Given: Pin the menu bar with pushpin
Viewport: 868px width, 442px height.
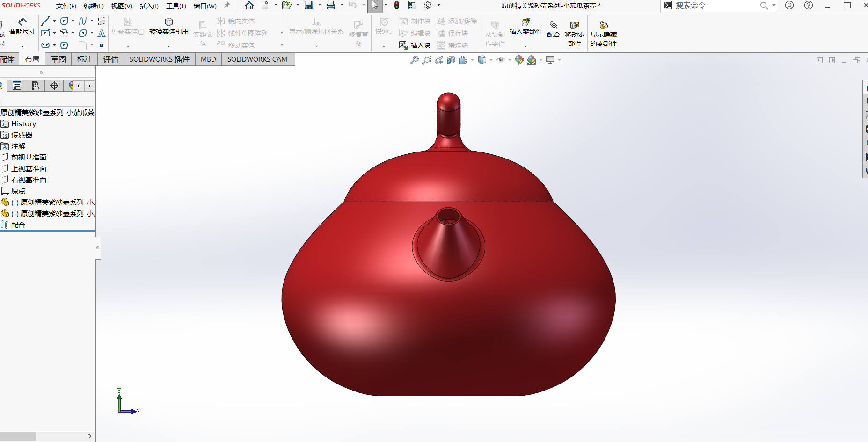Looking at the screenshot, I should coord(227,6).
